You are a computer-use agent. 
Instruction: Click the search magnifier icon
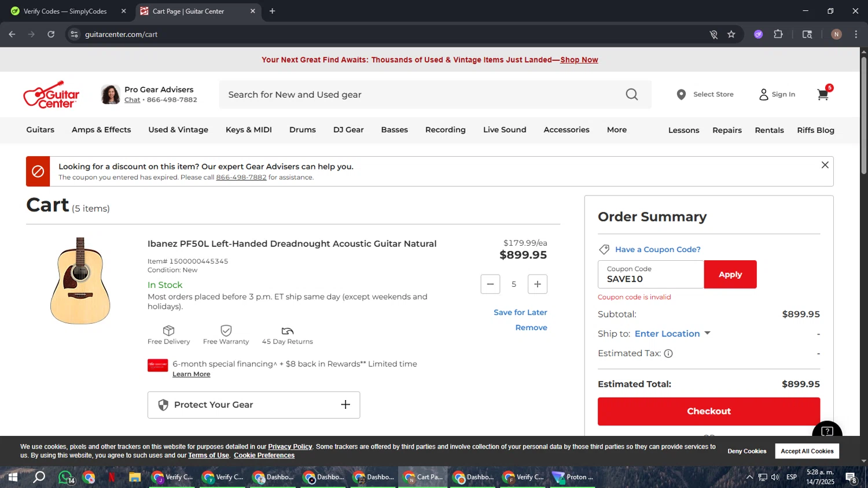pos(632,94)
